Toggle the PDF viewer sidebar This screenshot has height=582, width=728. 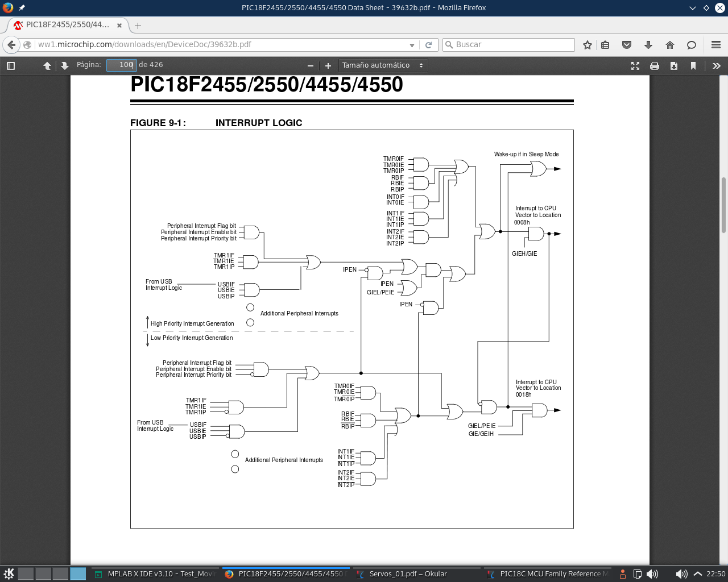tap(11, 65)
